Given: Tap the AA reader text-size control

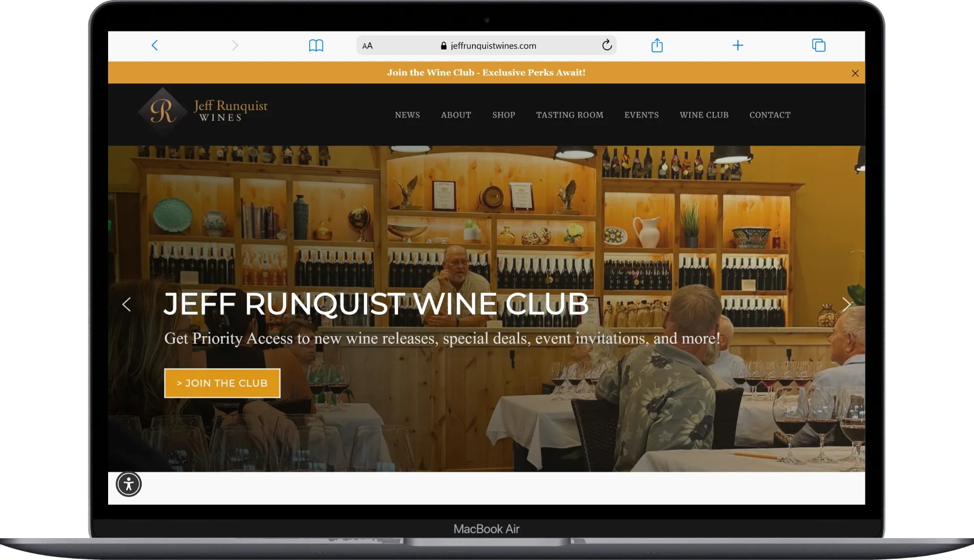Looking at the screenshot, I should click(x=367, y=46).
